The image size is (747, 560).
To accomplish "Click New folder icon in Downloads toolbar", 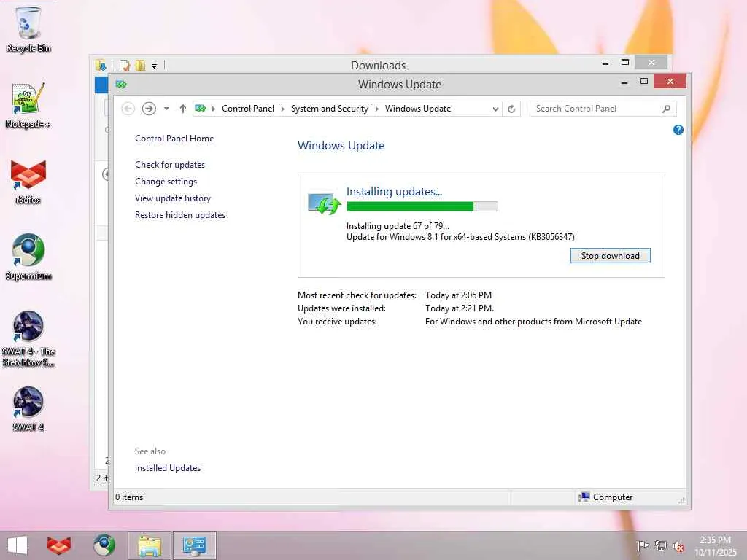I will (140, 65).
